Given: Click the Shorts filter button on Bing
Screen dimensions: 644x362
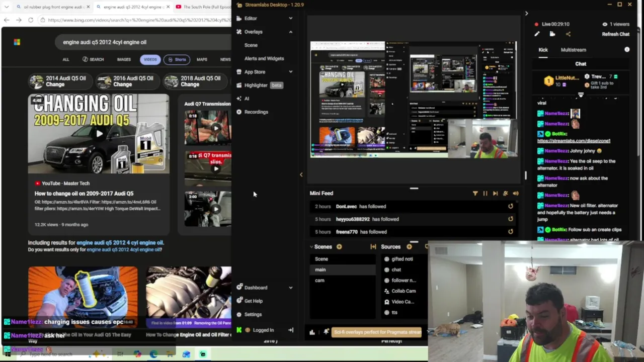Looking at the screenshot, I should coord(177,59).
